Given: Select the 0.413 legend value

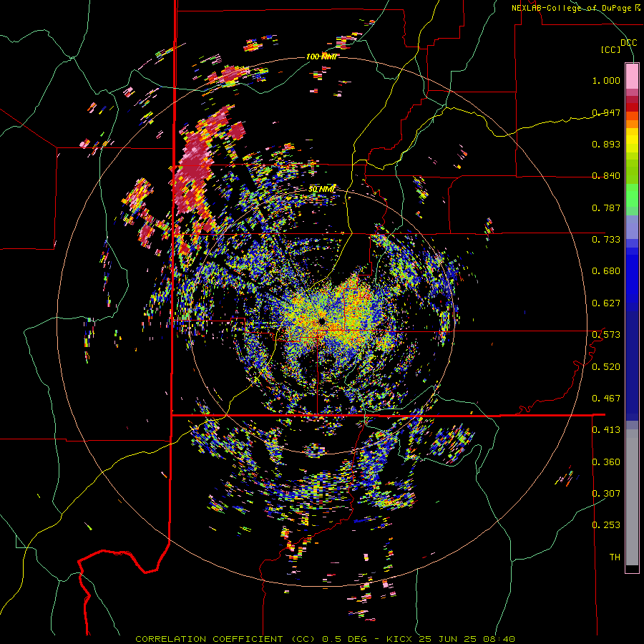Looking at the screenshot, I should coord(606,430).
